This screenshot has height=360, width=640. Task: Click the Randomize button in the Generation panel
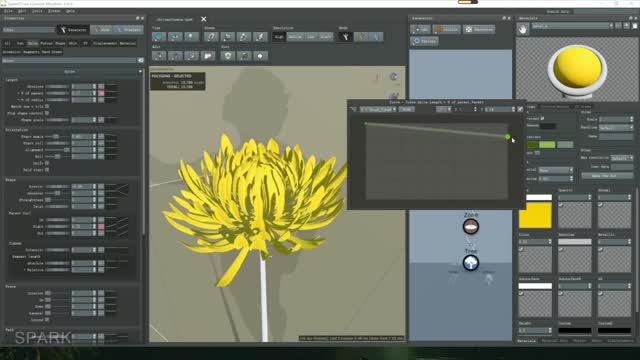coord(479,29)
